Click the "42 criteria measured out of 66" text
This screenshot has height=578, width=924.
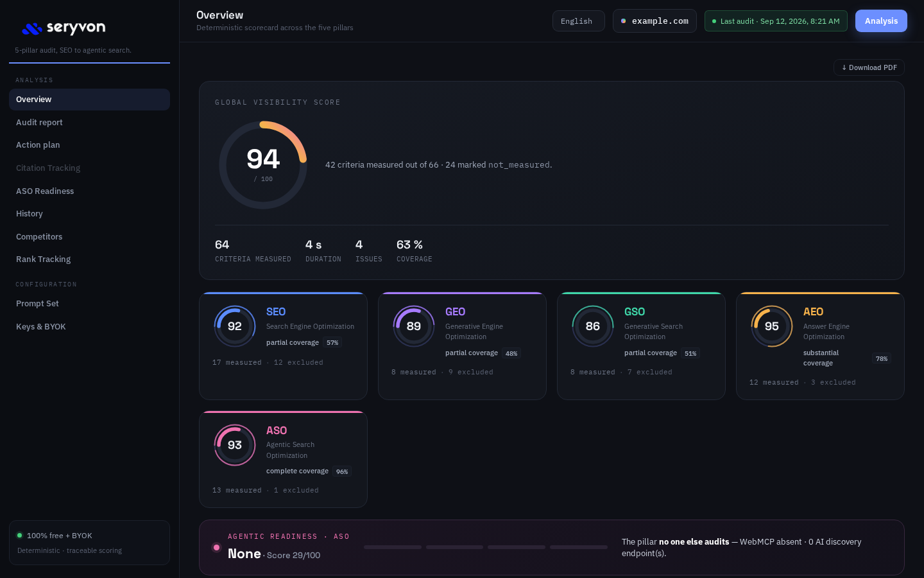[x=382, y=165]
